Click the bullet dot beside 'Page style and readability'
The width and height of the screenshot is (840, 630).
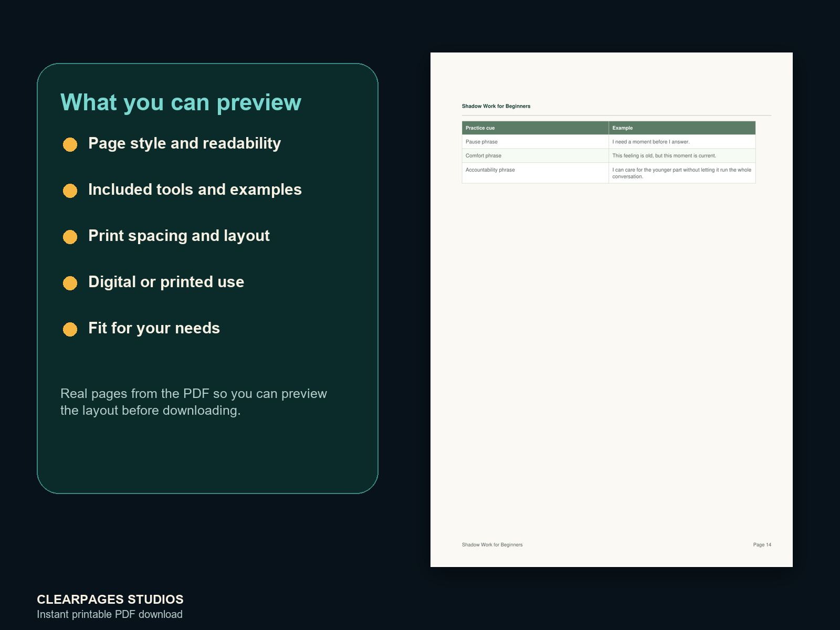[70, 144]
